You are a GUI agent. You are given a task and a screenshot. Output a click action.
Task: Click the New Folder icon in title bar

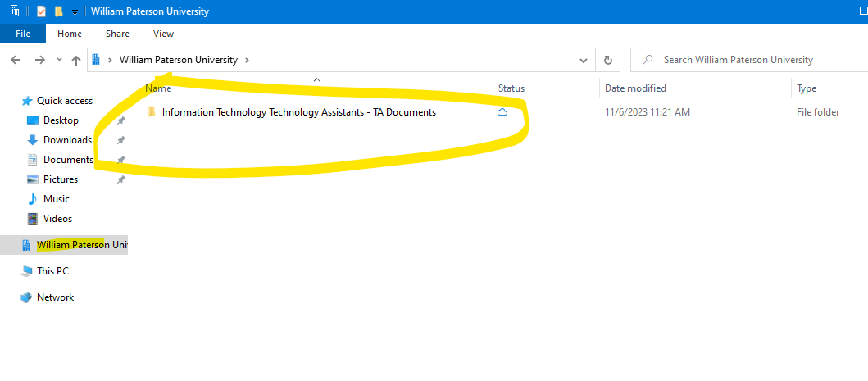tap(58, 11)
